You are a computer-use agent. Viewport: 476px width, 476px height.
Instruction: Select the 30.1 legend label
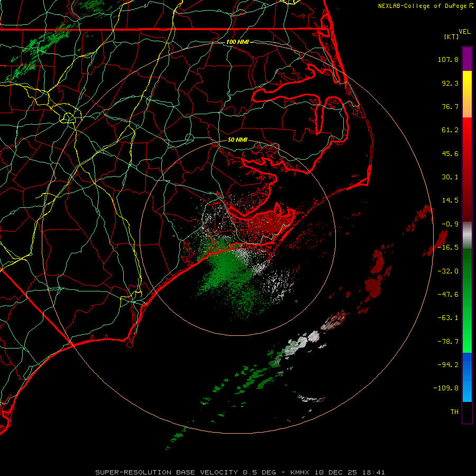pyautogui.click(x=450, y=177)
